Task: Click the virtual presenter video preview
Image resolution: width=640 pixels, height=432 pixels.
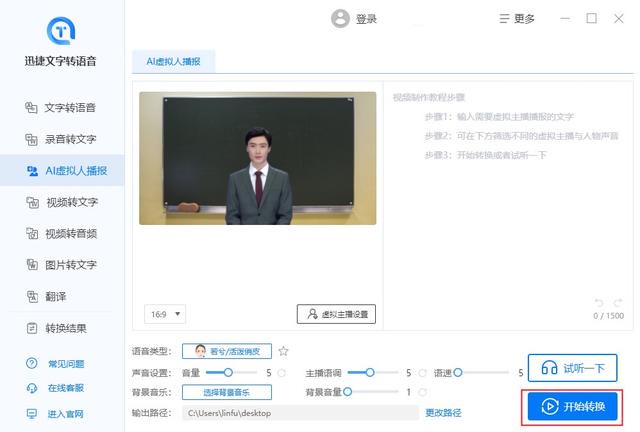Action: 258,158
